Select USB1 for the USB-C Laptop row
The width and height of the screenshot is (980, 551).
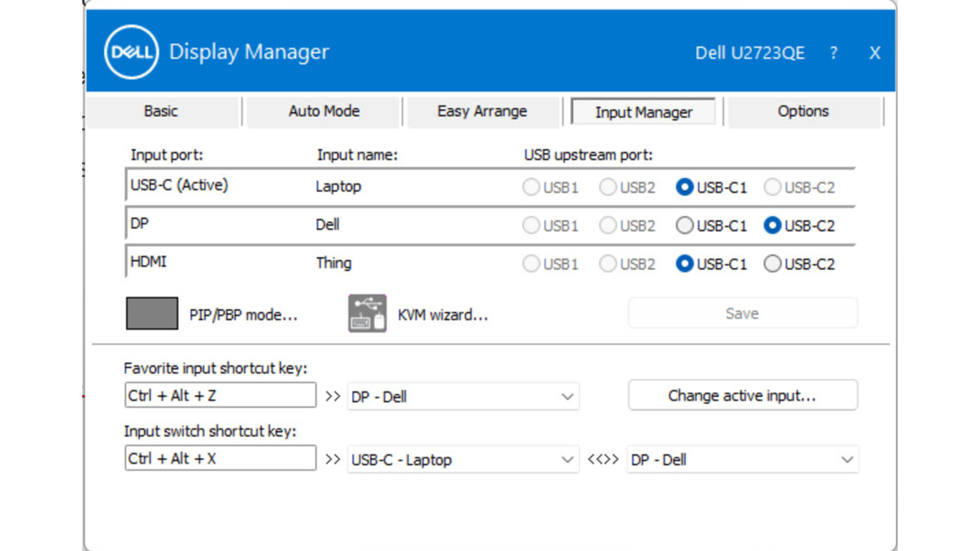[x=550, y=187]
